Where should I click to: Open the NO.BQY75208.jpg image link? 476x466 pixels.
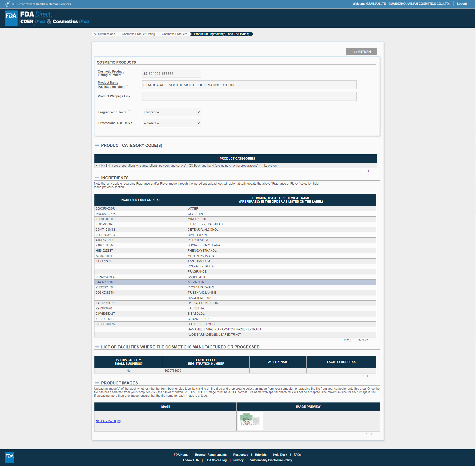[108, 421]
